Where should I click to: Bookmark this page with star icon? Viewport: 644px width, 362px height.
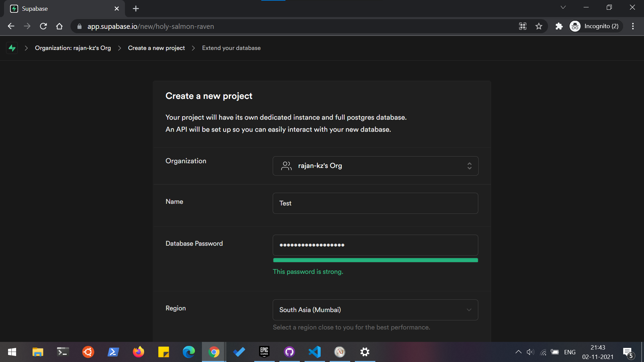coord(539,26)
